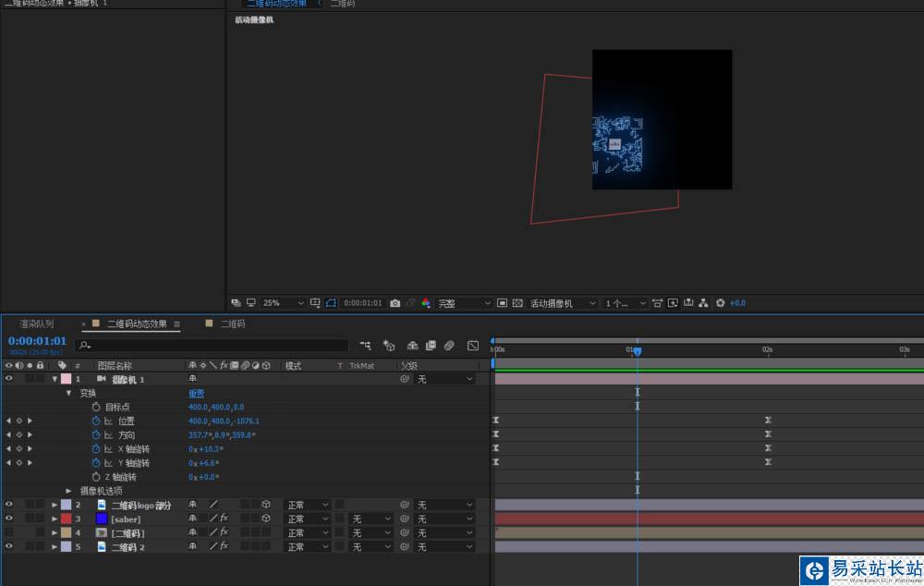Click fx switch on saber layer
This screenshot has height=586, width=924.
(x=224, y=519)
